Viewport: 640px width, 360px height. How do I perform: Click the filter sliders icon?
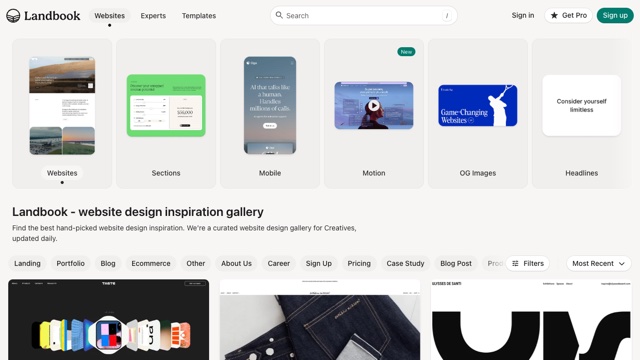(516, 264)
